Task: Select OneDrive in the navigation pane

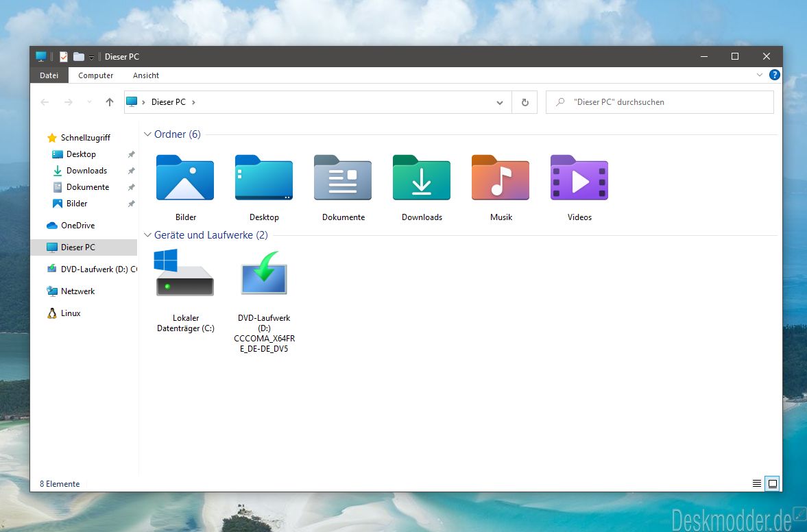Action: [x=77, y=226]
